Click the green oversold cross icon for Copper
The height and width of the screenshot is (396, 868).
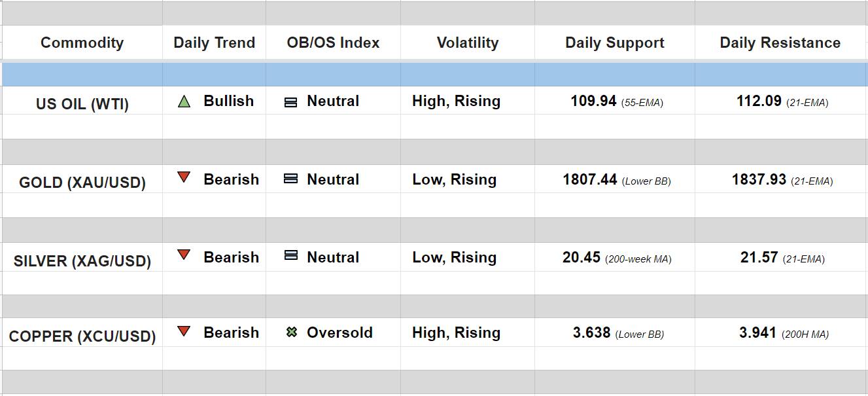[x=292, y=333]
